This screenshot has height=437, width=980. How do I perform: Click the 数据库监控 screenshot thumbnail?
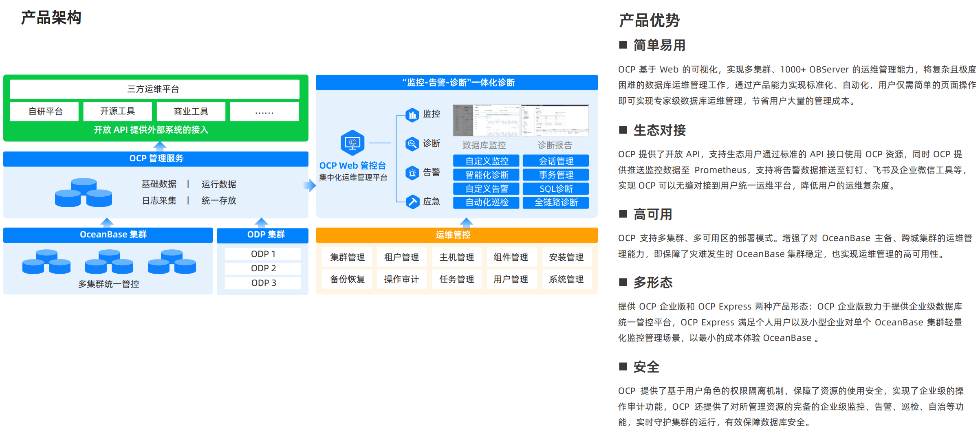pos(486,120)
